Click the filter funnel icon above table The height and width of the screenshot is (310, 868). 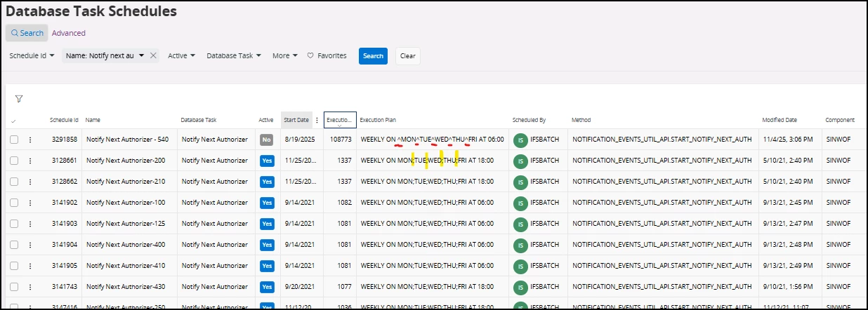(x=19, y=99)
